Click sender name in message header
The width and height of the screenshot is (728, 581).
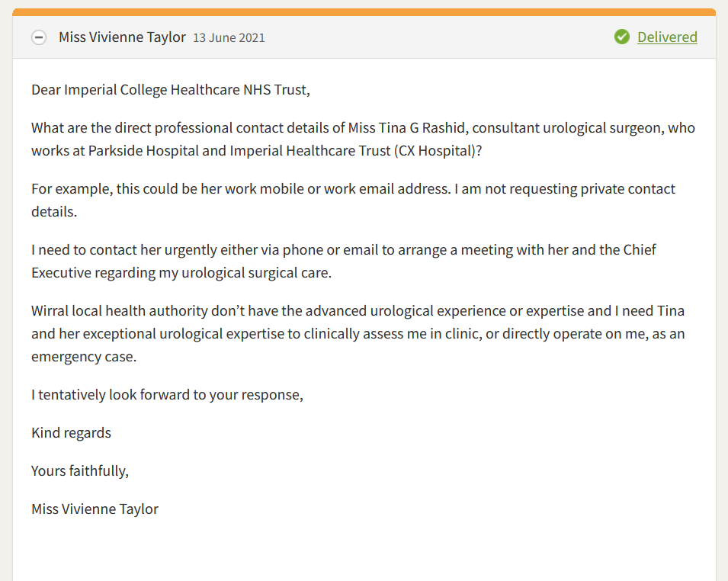tap(122, 37)
